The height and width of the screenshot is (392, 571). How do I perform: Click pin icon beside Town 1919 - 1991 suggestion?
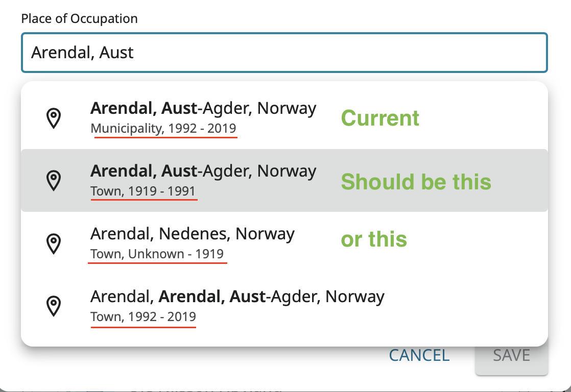tap(54, 181)
